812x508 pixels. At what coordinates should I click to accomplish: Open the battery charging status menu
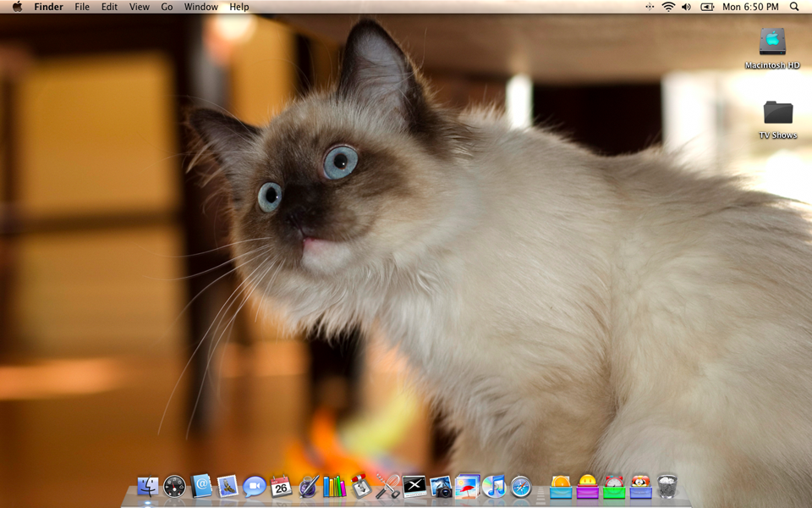(x=707, y=7)
